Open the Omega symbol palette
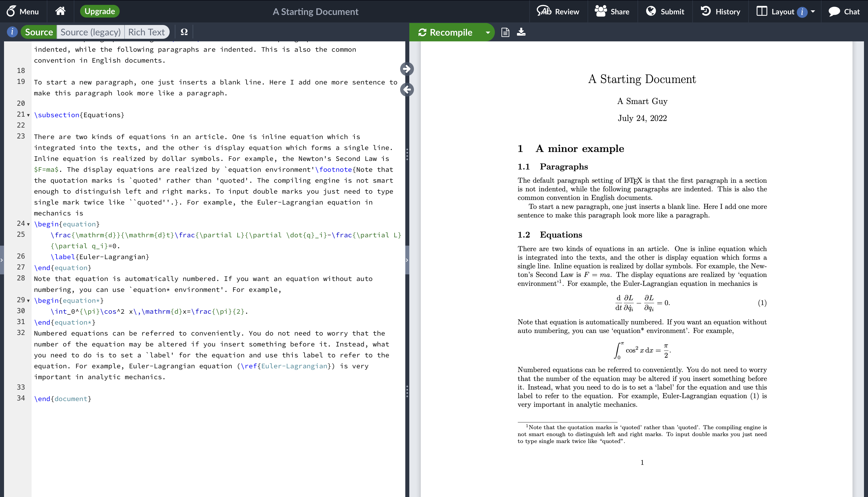Viewport: 868px width, 497px height. click(184, 32)
